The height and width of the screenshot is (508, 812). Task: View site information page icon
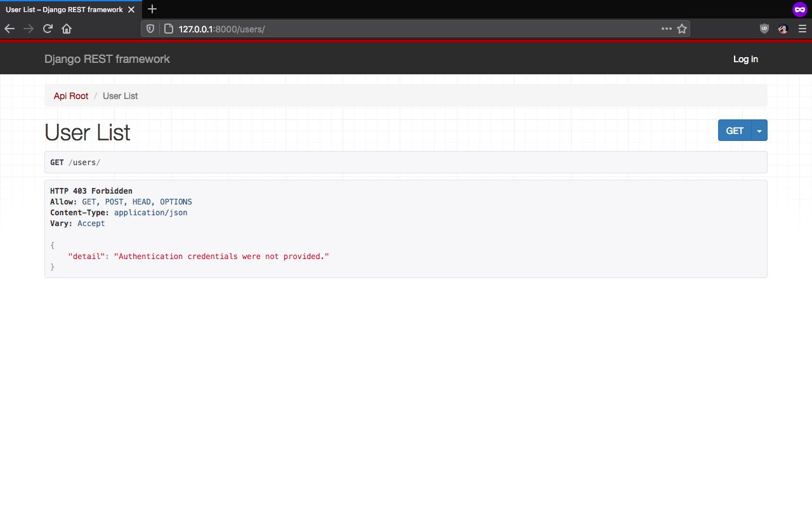pyautogui.click(x=168, y=29)
